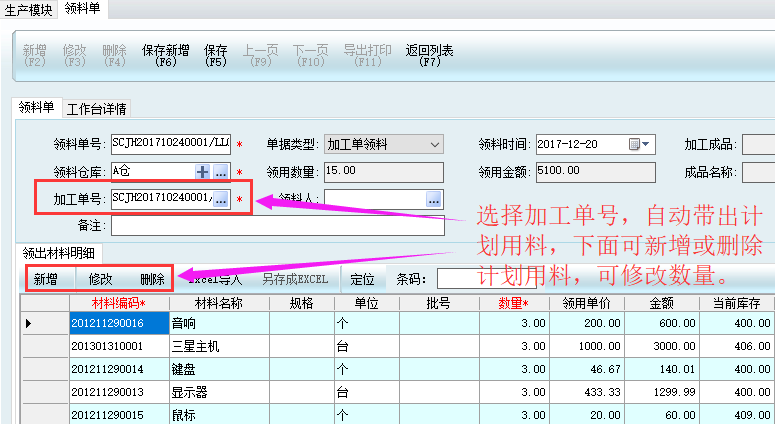Screen dimensions: 775x424
Task: Select material code cell 201211290014
Action: 119,369
